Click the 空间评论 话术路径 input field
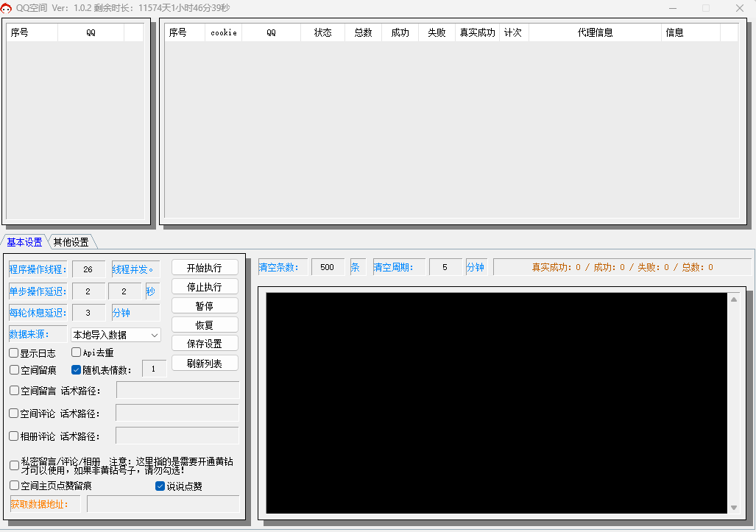This screenshot has height=532, width=756. click(177, 413)
